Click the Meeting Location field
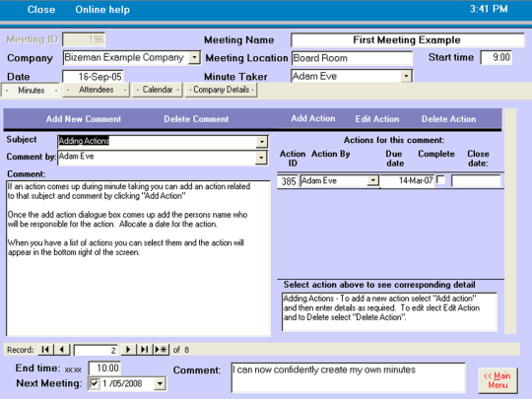Viewport: 532px width, 399px height. click(352, 58)
